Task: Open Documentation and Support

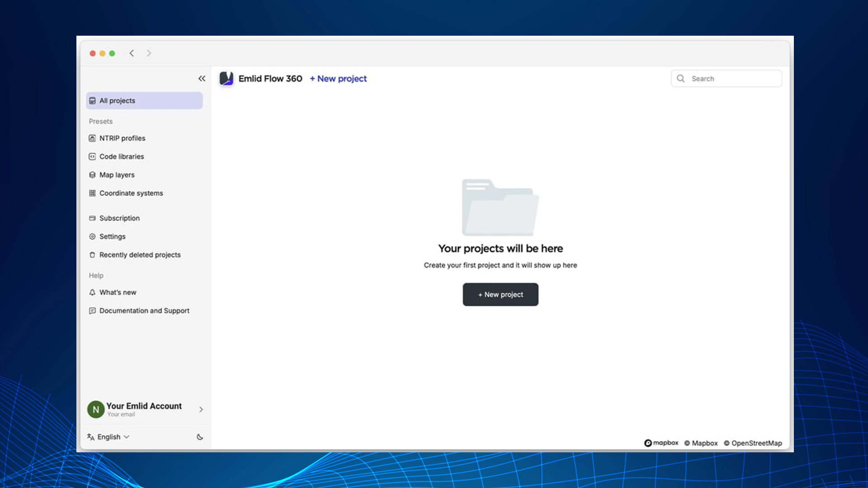Action: click(x=144, y=311)
